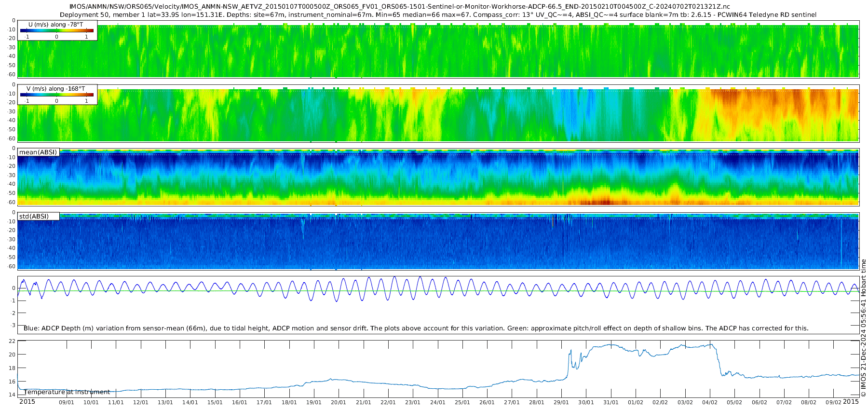Click the V velocity colorbar legend
The image size is (868, 410).
tap(57, 95)
